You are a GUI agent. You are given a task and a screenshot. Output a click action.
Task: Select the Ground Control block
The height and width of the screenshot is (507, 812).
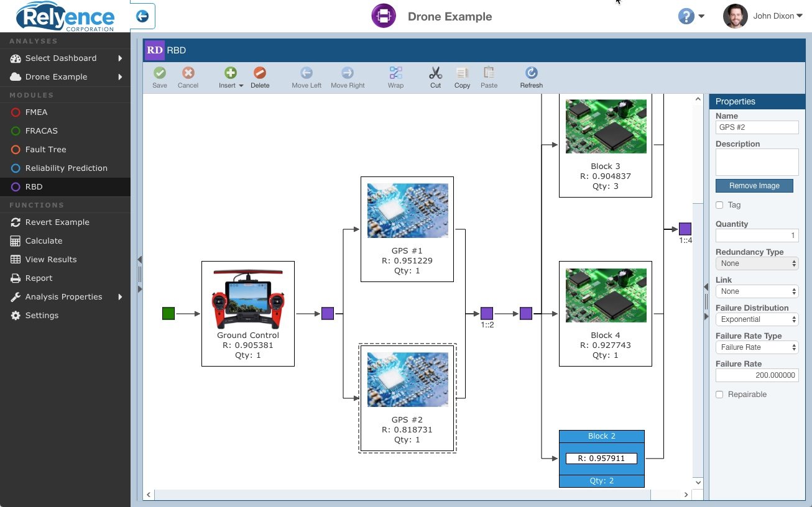[248, 313]
